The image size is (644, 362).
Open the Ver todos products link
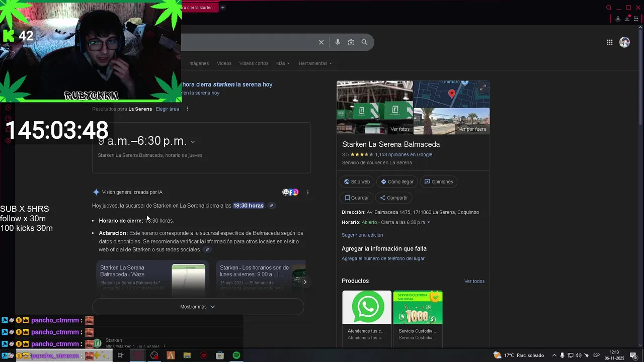[x=474, y=281]
